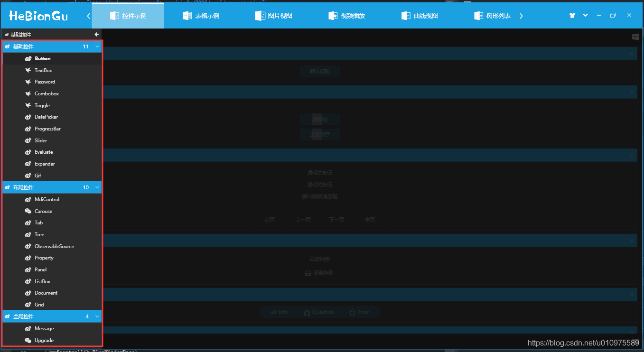644x352 pixels.
Task: Open the skin theme t-shirt icon
Action: pyautogui.click(x=572, y=16)
